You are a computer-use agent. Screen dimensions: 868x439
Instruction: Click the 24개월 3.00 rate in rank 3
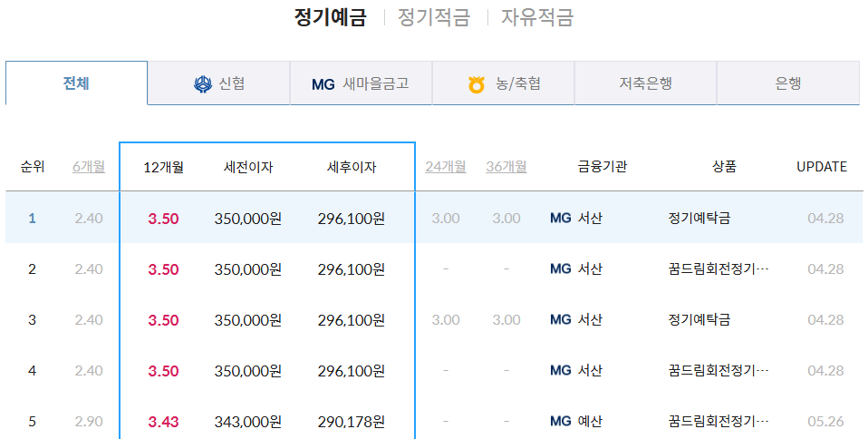point(446,320)
